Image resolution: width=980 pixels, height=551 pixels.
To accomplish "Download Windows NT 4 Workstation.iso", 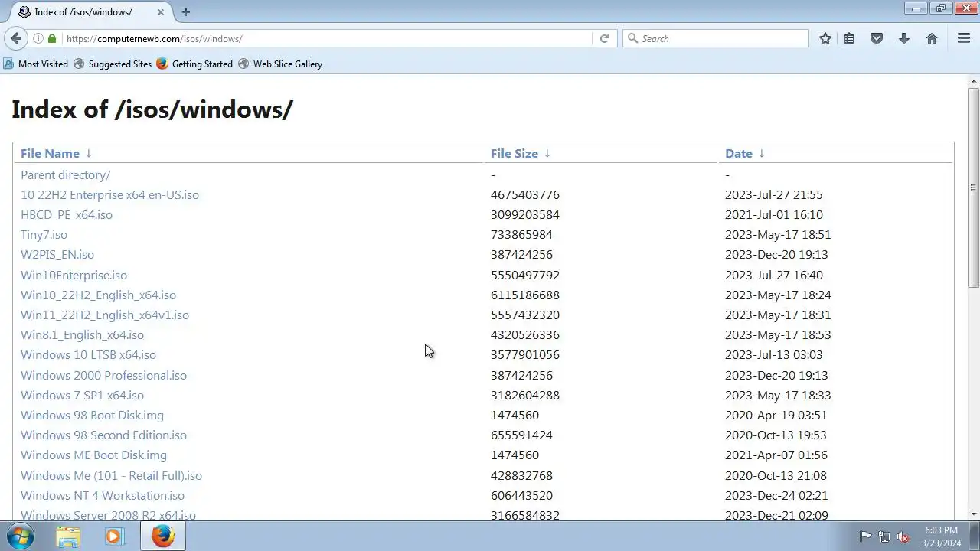I will [x=103, y=495].
